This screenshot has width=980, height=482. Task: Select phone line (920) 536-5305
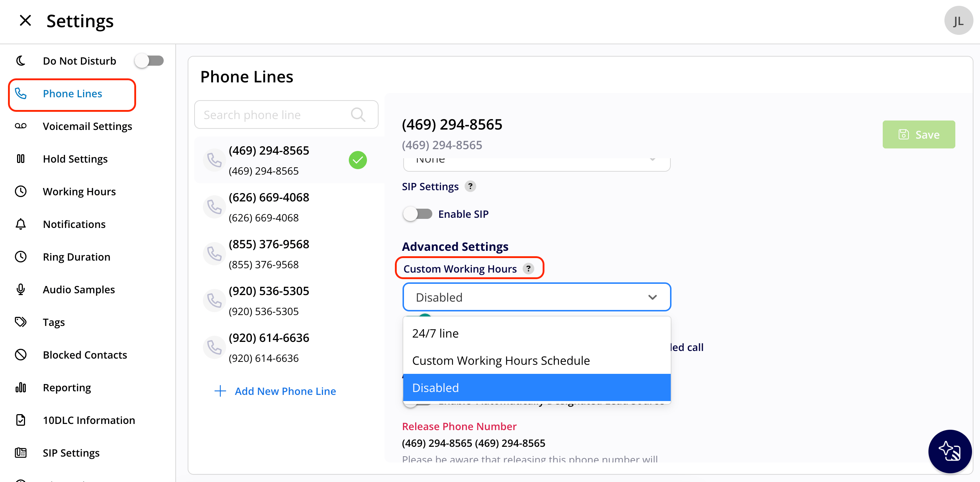(289, 301)
